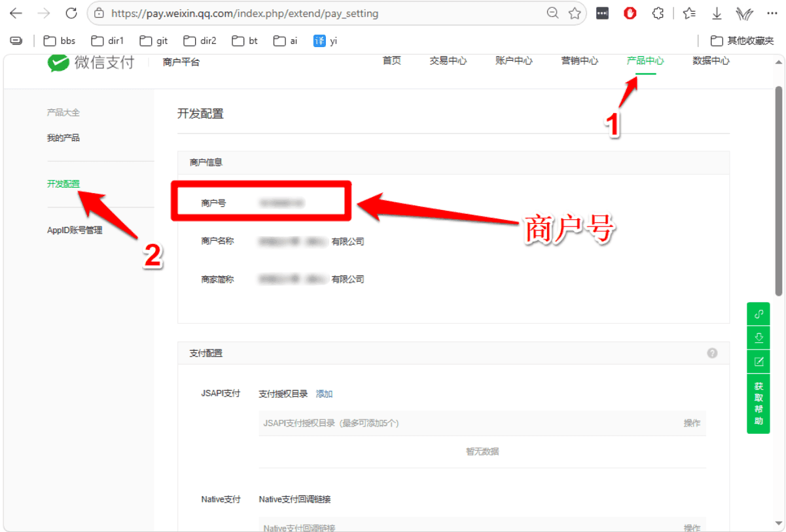Open the browser Downloads icon
Viewport: 786px width, 532px height.
point(717,13)
